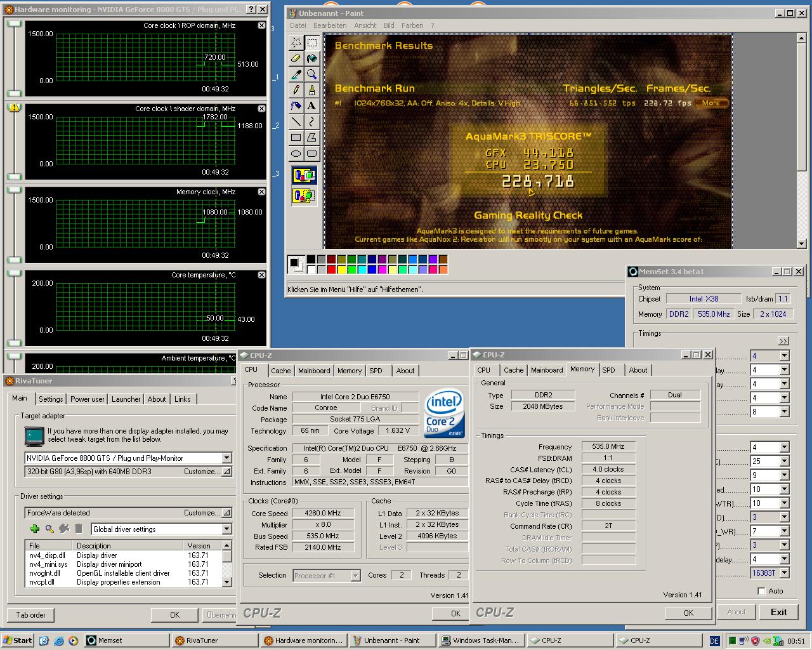Click the >> button in MemSet Timings

(x=783, y=341)
